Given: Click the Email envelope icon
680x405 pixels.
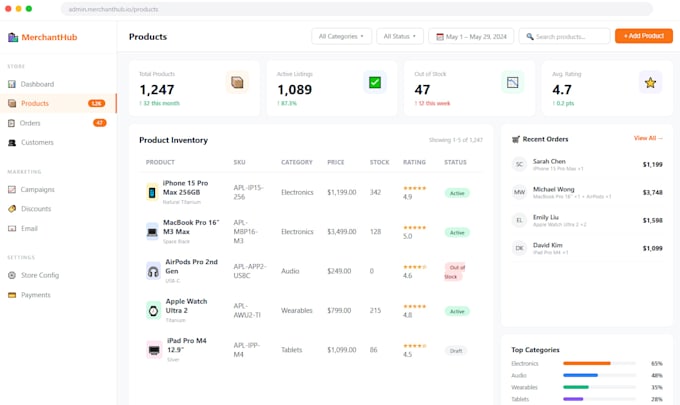Looking at the screenshot, I should point(12,229).
